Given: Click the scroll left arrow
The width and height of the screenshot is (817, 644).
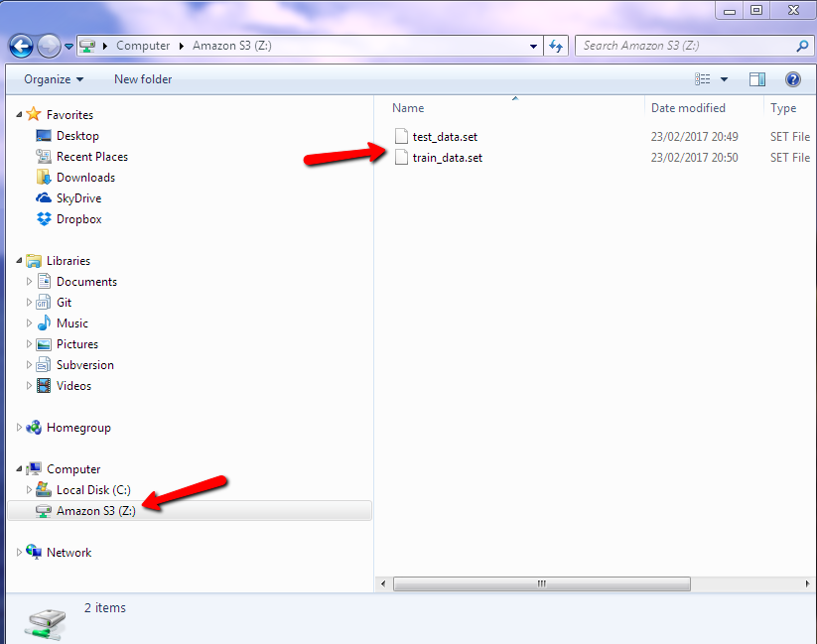Looking at the screenshot, I should pos(383,583).
